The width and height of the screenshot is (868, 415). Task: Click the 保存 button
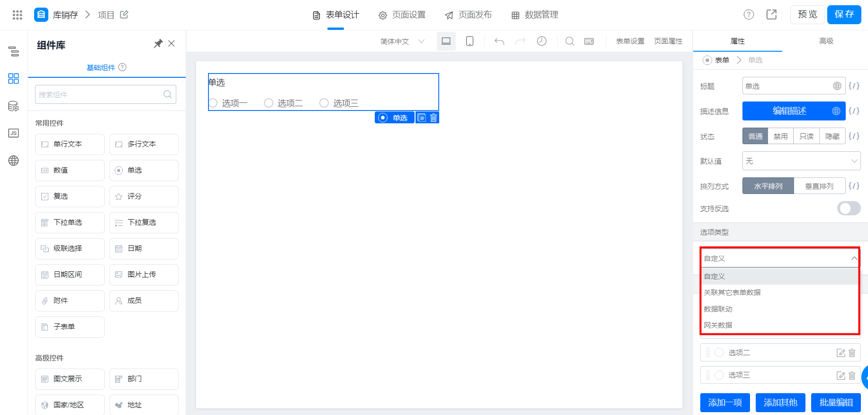[x=844, y=14]
